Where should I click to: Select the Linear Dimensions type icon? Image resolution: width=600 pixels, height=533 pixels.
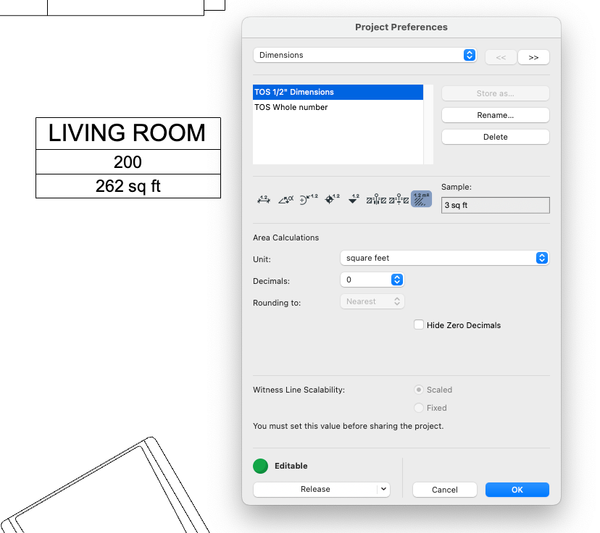tap(264, 199)
